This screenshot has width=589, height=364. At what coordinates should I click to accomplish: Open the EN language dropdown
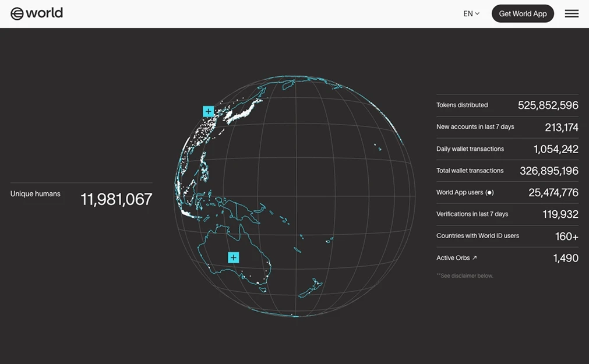tap(471, 13)
